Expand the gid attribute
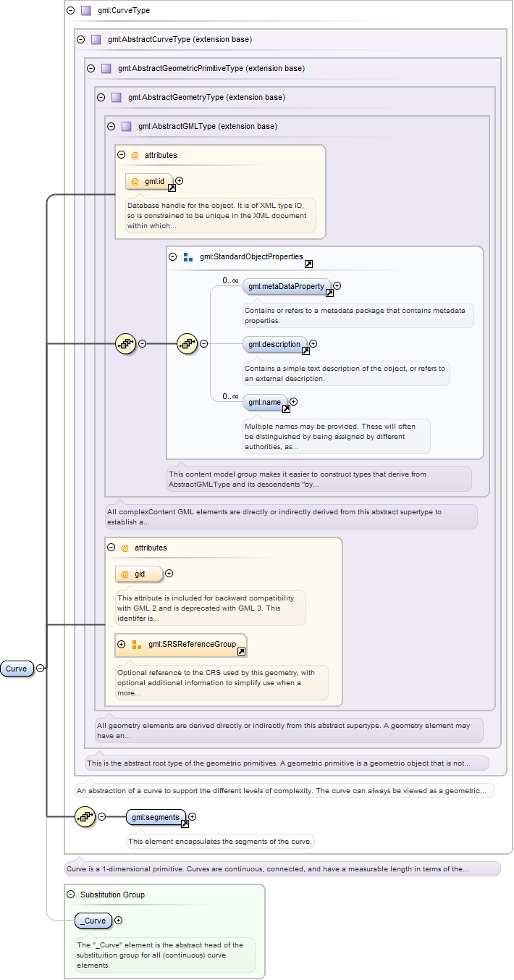This screenshot has height=980, width=514. (169, 573)
